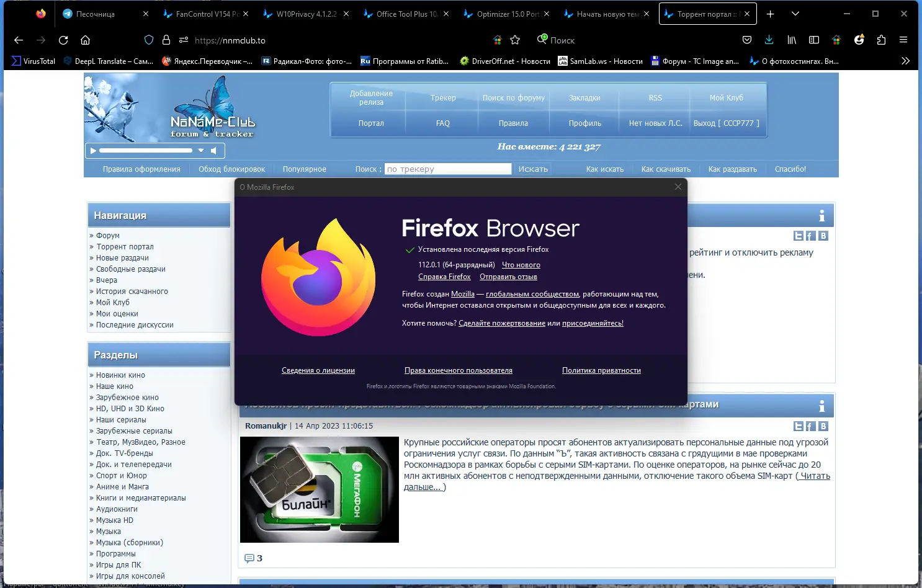The height and width of the screenshot is (588, 922).
Task: Open the Library bookshelf icon
Action: click(792, 40)
